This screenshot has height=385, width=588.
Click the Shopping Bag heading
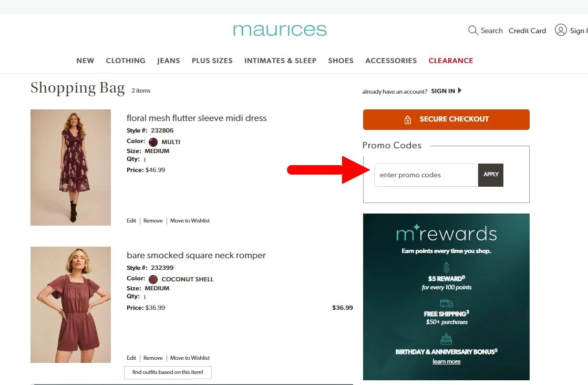coord(77,88)
